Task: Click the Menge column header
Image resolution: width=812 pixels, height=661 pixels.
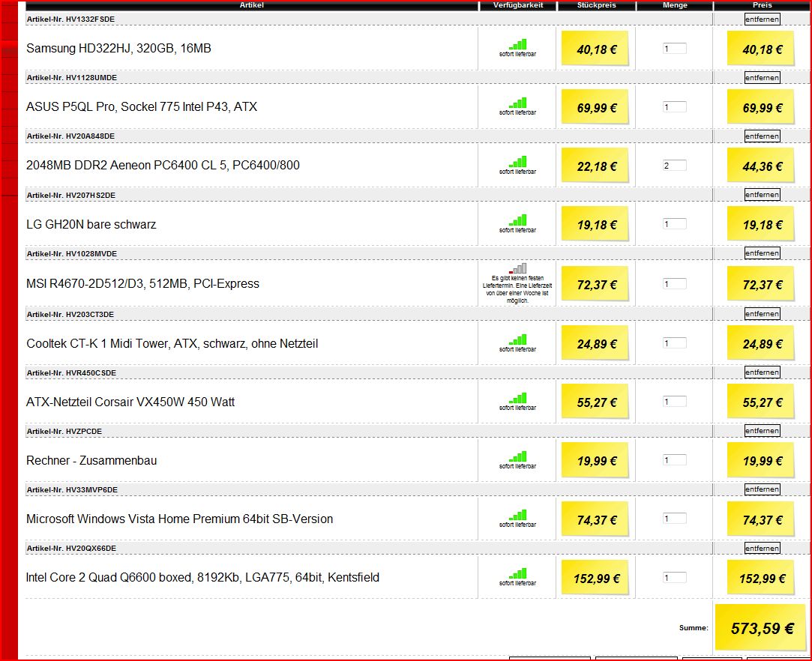Action: [675, 5]
